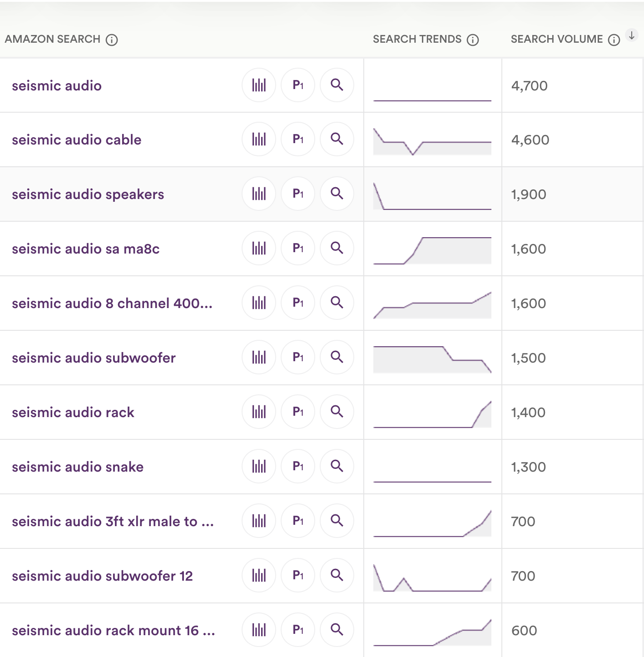Click magnifier icon for seismic audio snake
The height and width of the screenshot is (657, 644).
[337, 466]
